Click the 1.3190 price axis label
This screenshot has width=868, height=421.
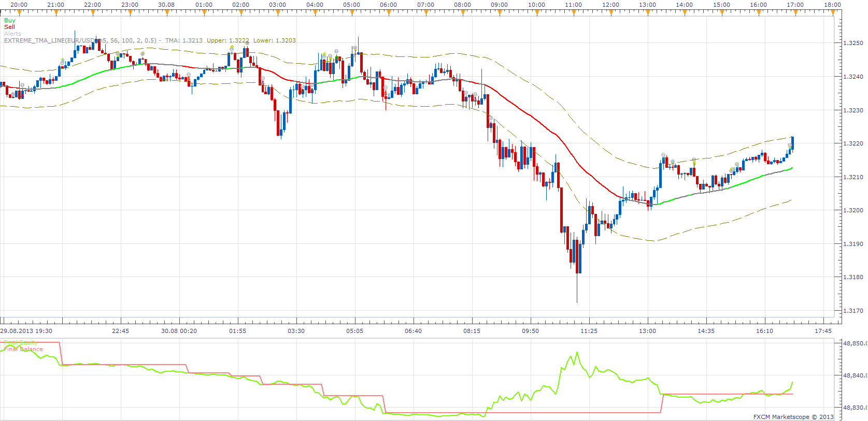click(x=853, y=244)
